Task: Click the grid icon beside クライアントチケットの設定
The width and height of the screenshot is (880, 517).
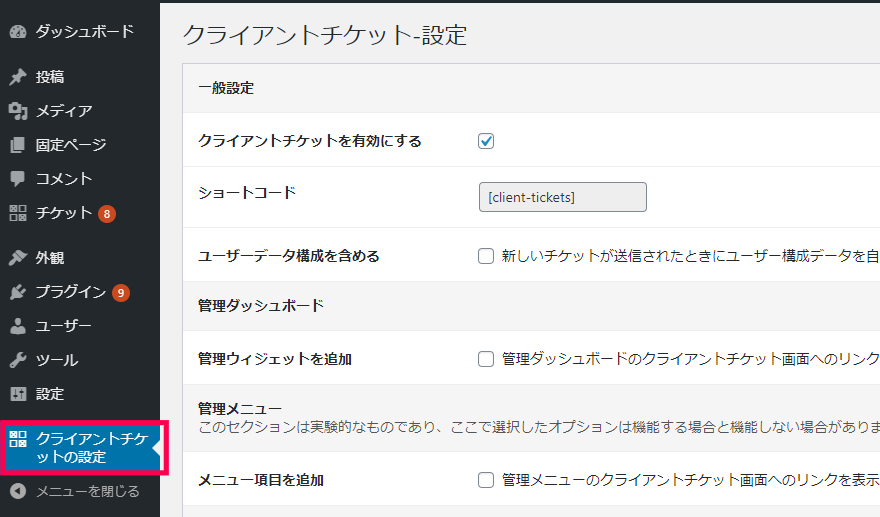Action: pyautogui.click(x=18, y=439)
